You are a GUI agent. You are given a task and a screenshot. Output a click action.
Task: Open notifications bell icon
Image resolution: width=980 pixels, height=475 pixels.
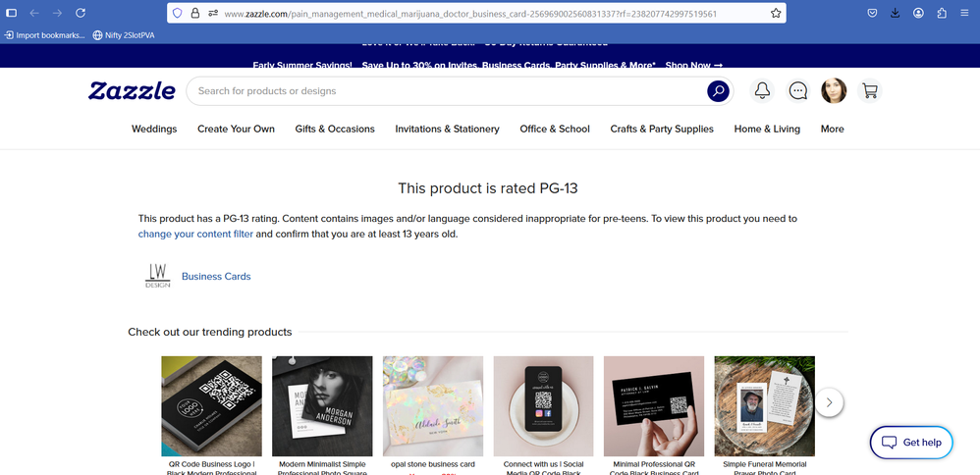point(762,91)
